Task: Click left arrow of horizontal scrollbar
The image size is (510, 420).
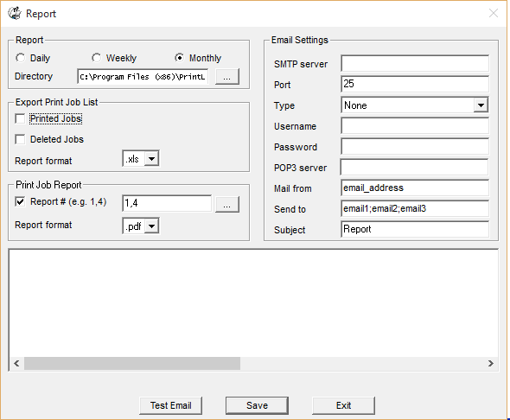Action: click(16, 363)
